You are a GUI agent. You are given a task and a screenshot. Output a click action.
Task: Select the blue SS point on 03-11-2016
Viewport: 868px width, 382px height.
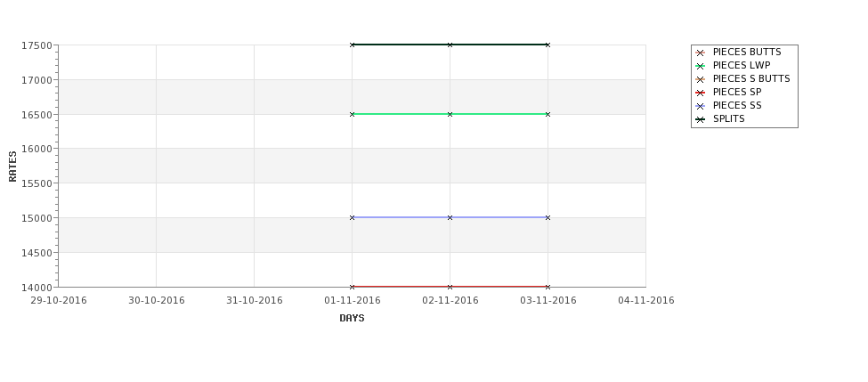(x=548, y=217)
